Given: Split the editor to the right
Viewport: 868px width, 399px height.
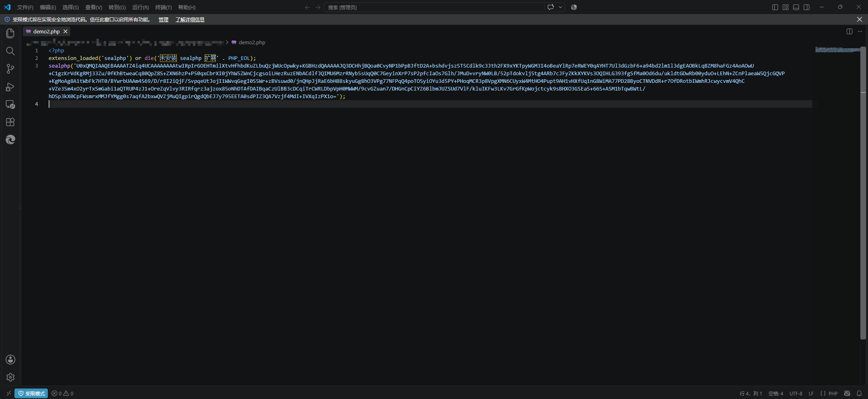Looking at the screenshot, I should (x=850, y=31).
